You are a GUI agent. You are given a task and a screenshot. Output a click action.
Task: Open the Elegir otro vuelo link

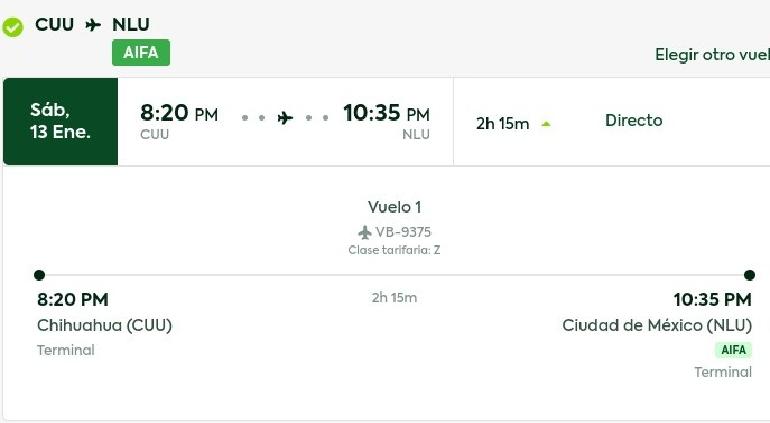(x=713, y=55)
